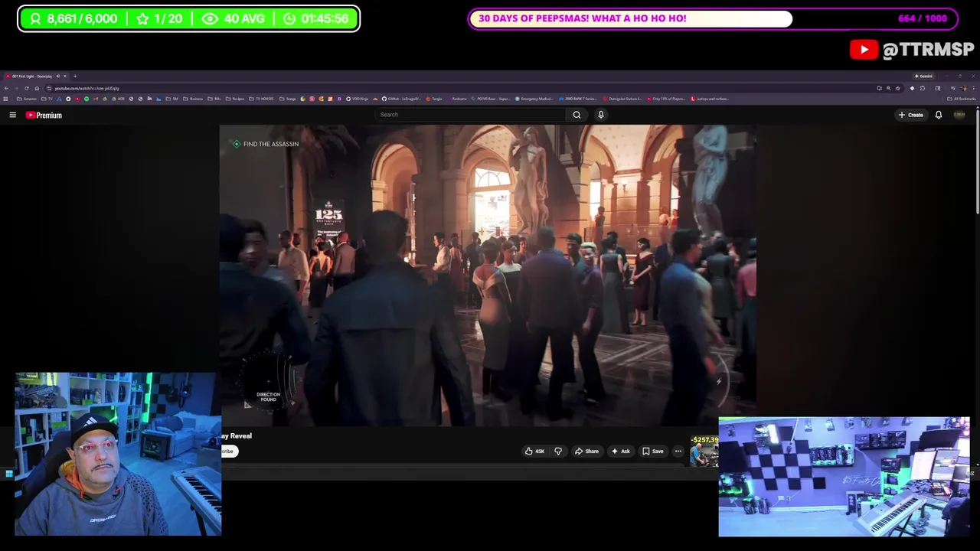Viewport: 980px width, 551px height.
Task: Open a new browser tab
Action: (x=75, y=76)
